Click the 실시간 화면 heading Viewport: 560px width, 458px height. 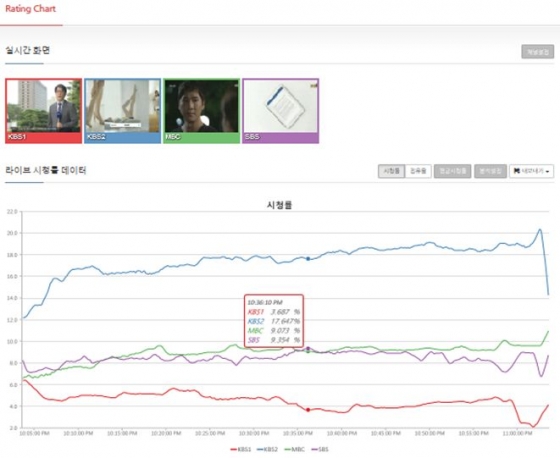pos(28,51)
